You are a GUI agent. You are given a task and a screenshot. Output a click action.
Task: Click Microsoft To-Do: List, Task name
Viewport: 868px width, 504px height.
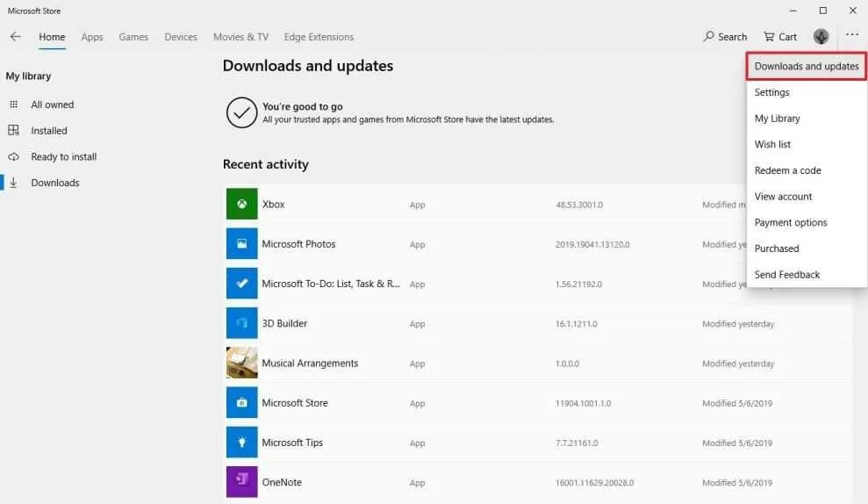tap(331, 284)
